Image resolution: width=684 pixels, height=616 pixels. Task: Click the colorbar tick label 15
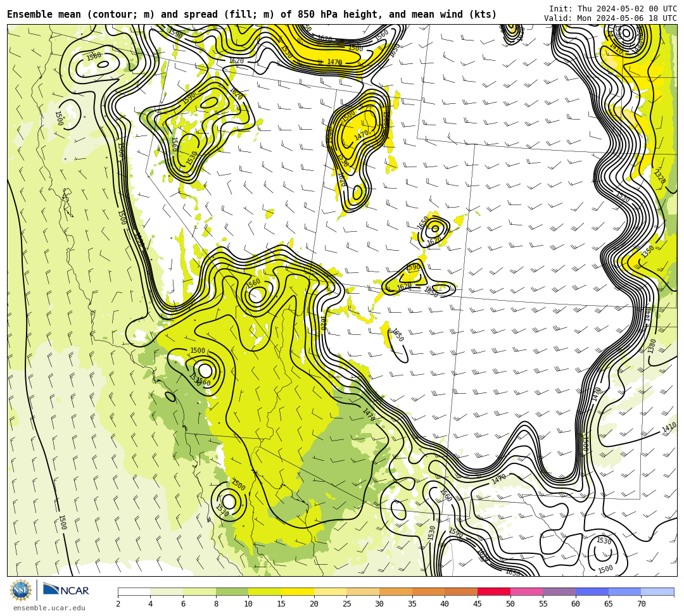[281, 604]
